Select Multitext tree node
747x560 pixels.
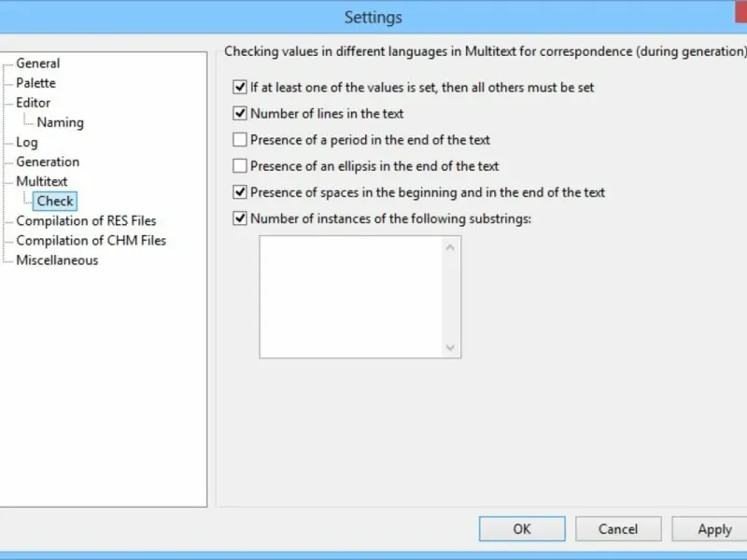pyautogui.click(x=42, y=181)
